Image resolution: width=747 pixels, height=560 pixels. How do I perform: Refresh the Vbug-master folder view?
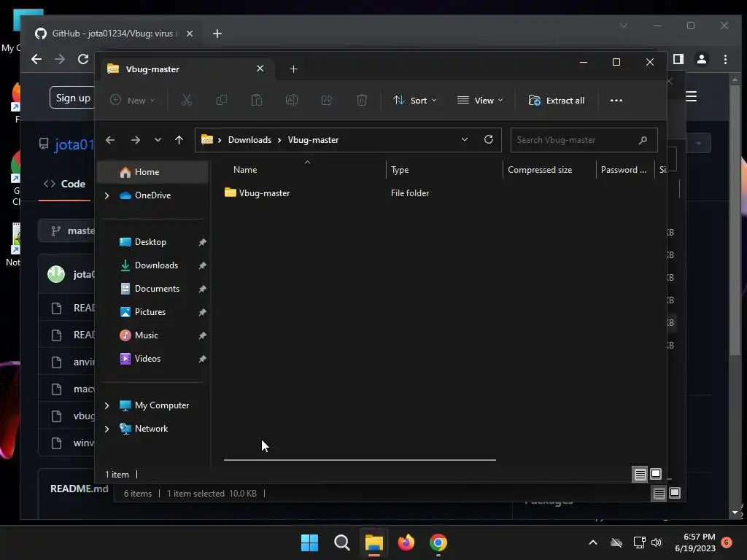pos(488,139)
